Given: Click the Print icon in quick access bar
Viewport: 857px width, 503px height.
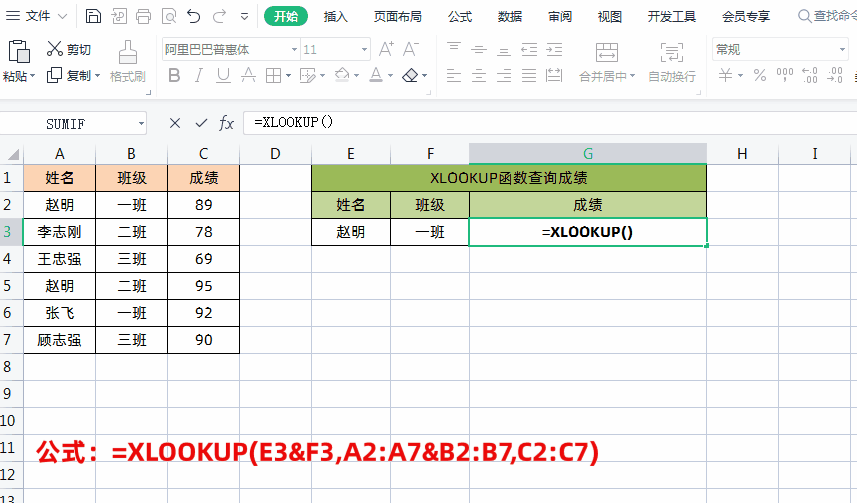Looking at the screenshot, I should 144,16.
